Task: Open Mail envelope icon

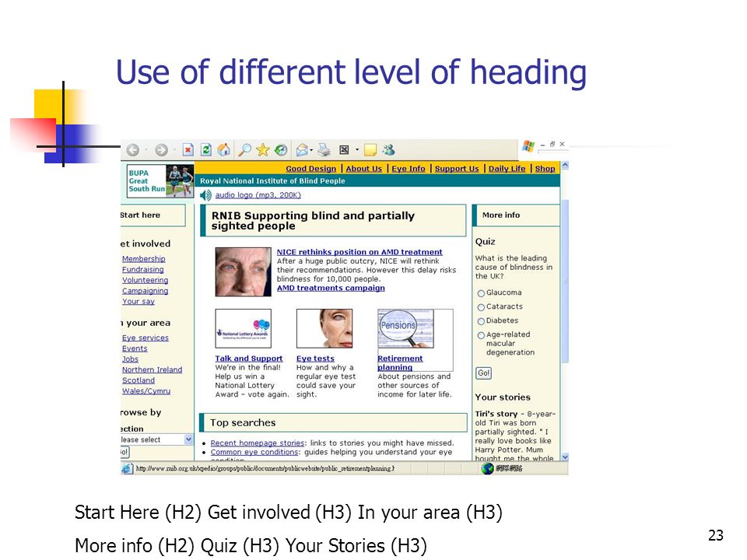Action: pyautogui.click(x=302, y=150)
